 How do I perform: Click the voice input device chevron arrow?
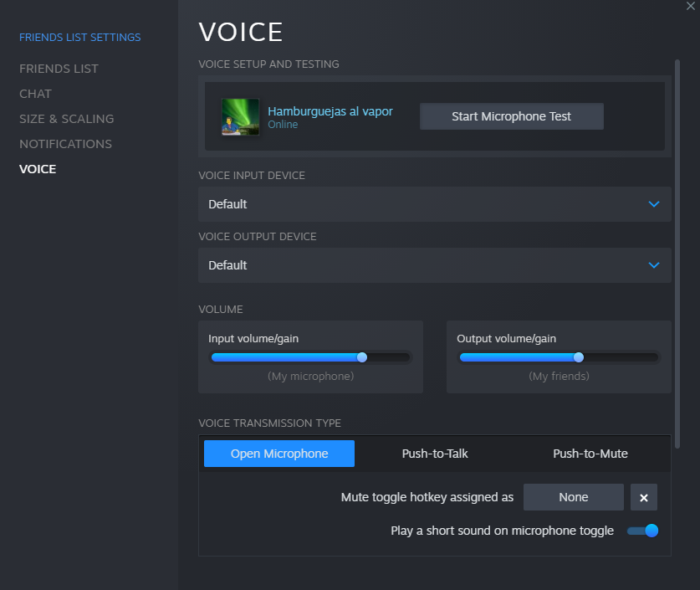pos(654,204)
